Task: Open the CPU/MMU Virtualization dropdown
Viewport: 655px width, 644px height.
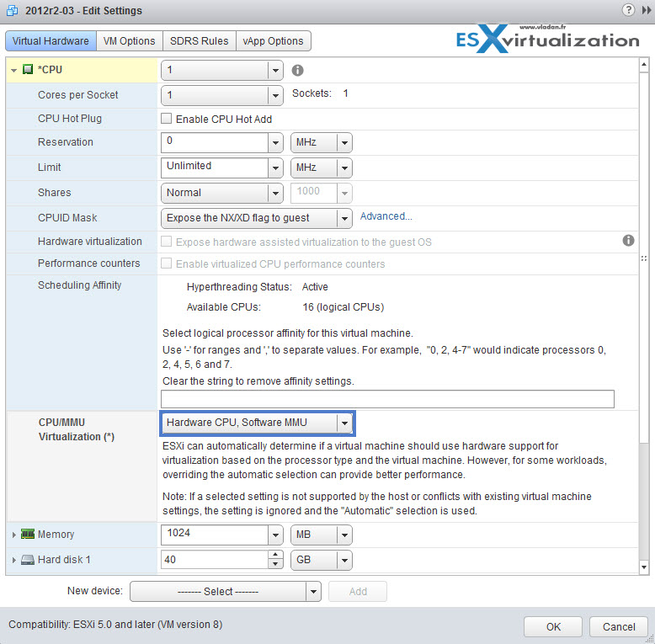Action: coord(344,423)
